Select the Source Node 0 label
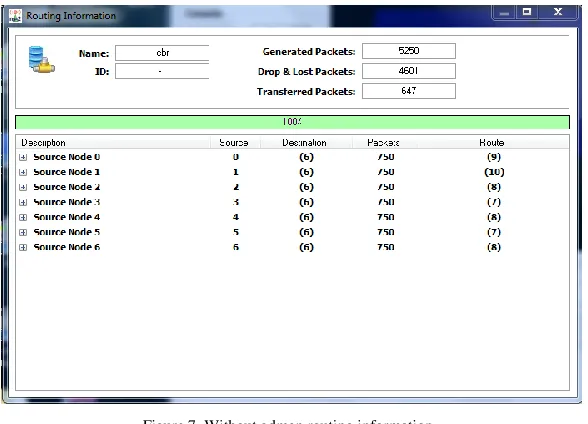 click(x=67, y=157)
